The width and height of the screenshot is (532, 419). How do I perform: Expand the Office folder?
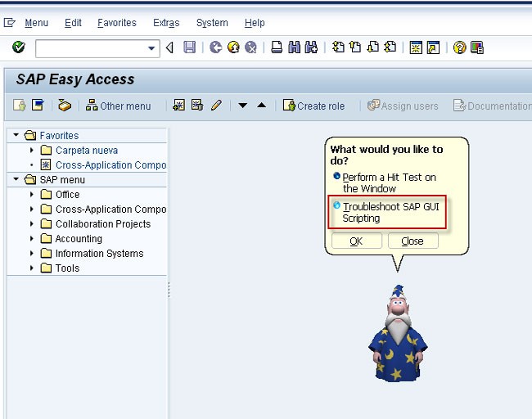click(32, 194)
